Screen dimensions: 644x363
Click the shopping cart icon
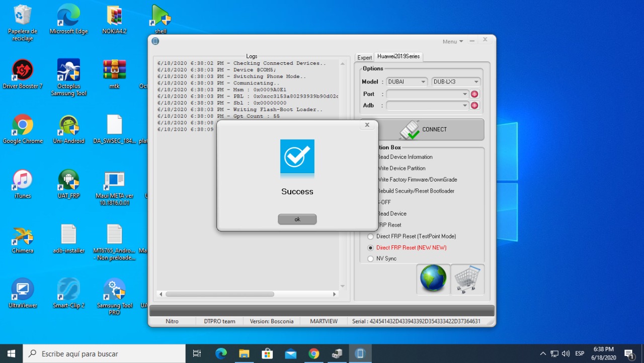coord(468,279)
